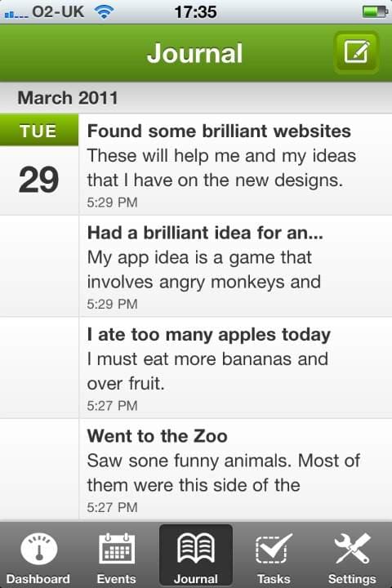
Task: Open "Found some brilliant websites" entry
Action: (235, 164)
